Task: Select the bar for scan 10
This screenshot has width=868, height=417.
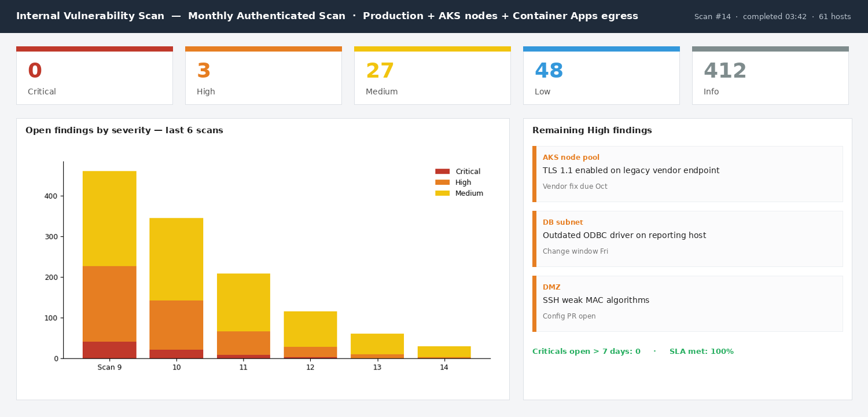Action: click(x=176, y=288)
